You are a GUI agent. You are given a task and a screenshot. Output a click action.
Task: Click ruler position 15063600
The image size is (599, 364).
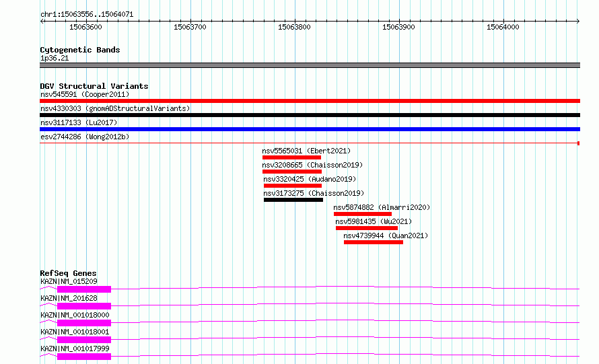(x=85, y=27)
